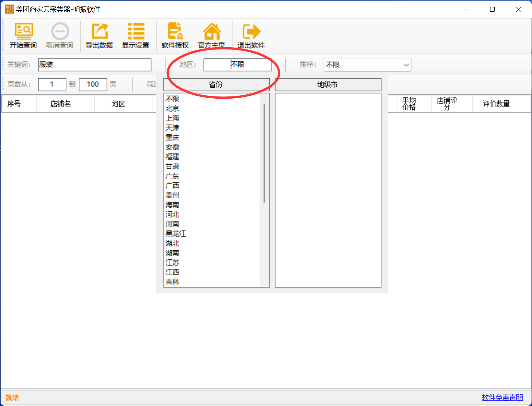The height and width of the screenshot is (406, 532).
Task: Click the 地区 region input field
Action: (x=237, y=65)
